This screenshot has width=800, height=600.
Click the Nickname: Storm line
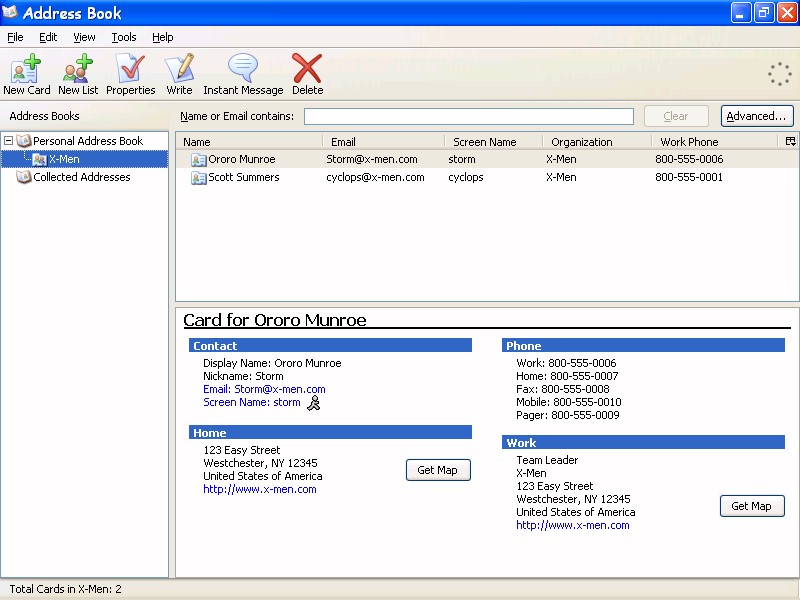pyautogui.click(x=243, y=377)
